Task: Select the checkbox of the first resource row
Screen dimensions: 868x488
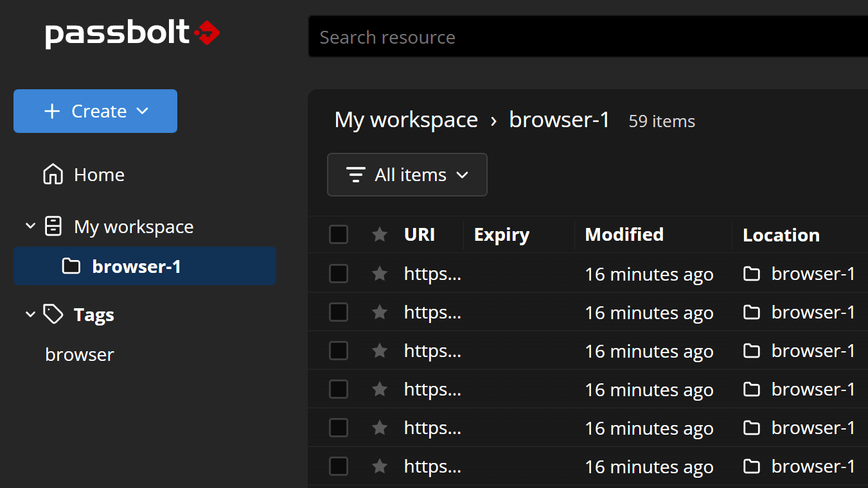Action: [x=339, y=273]
